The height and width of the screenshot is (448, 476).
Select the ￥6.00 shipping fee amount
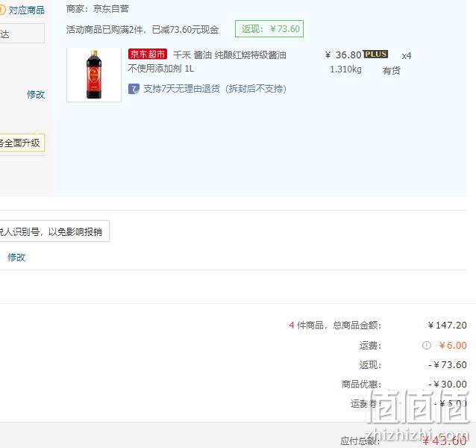click(453, 346)
